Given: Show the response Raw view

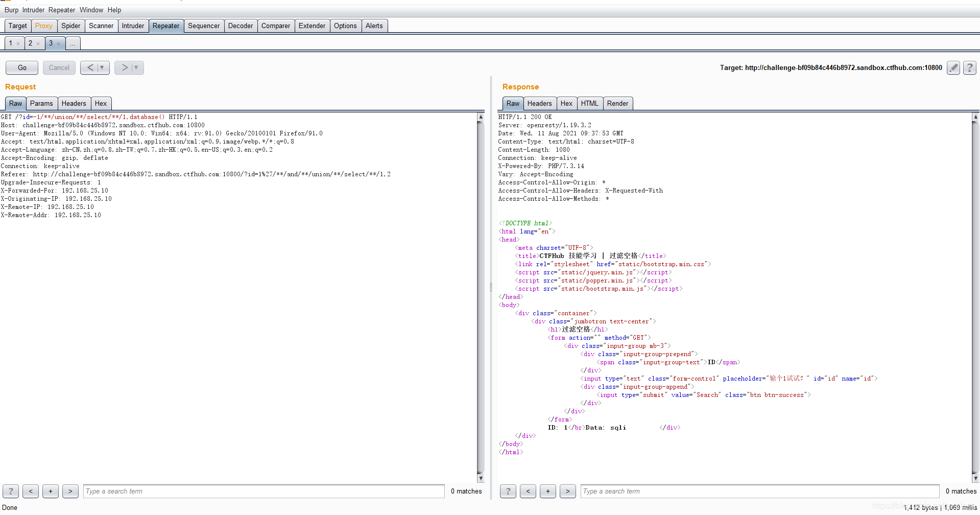Looking at the screenshot, I should (513, 103).
